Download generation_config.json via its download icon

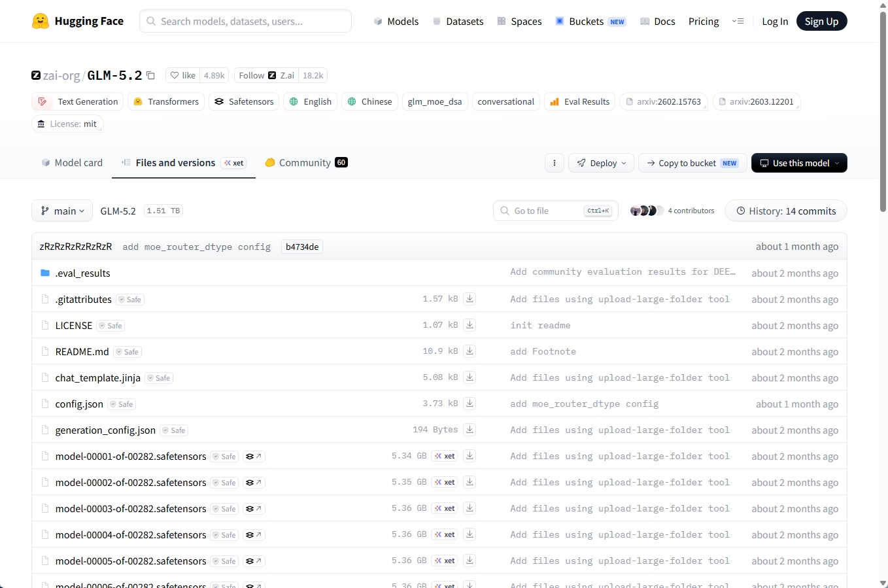(x=470, y=430)
